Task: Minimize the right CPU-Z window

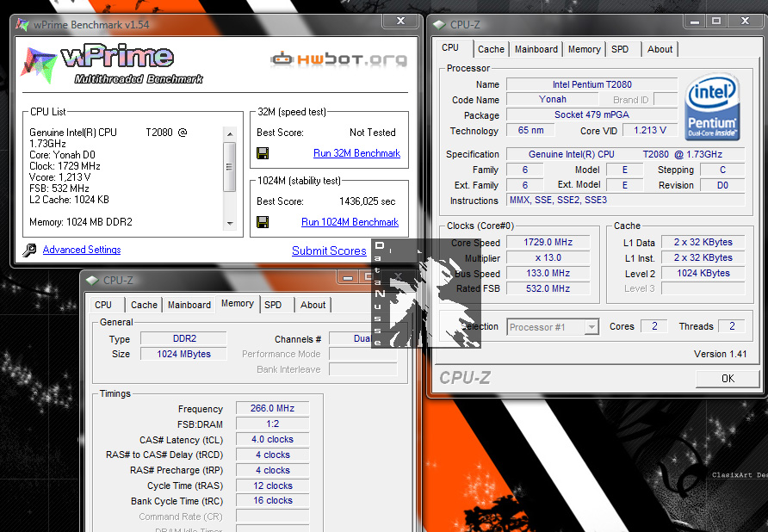Action: pos(694,21)
